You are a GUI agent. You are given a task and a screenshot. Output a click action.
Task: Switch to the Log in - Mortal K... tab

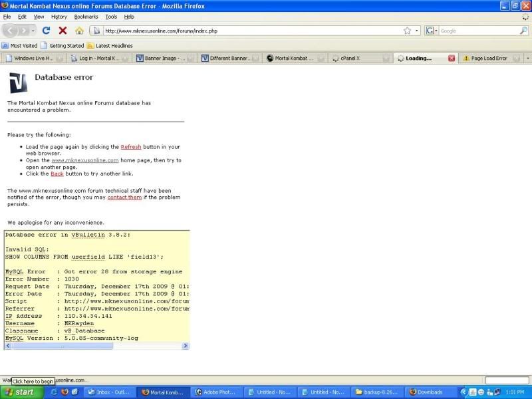(98, 59)
